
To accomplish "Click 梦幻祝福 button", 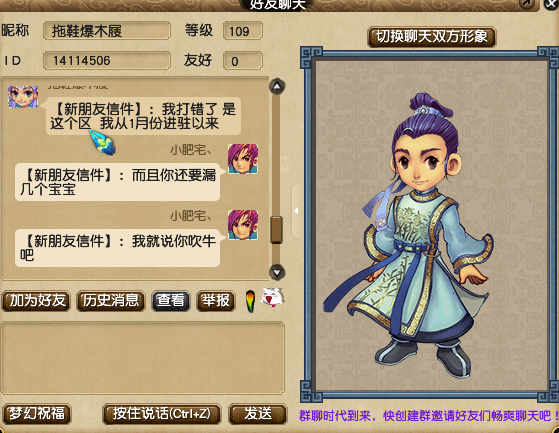I will [x=37, y=414].
